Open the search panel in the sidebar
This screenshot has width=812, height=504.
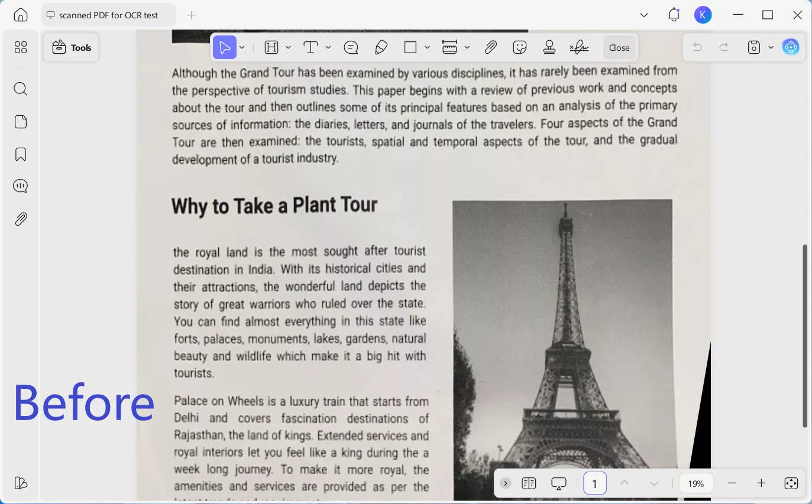(x=21, y=89)
